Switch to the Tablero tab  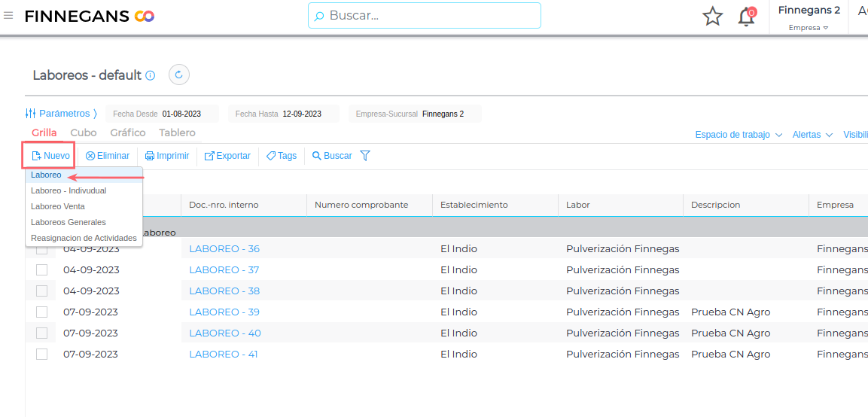tap(177, 133)
